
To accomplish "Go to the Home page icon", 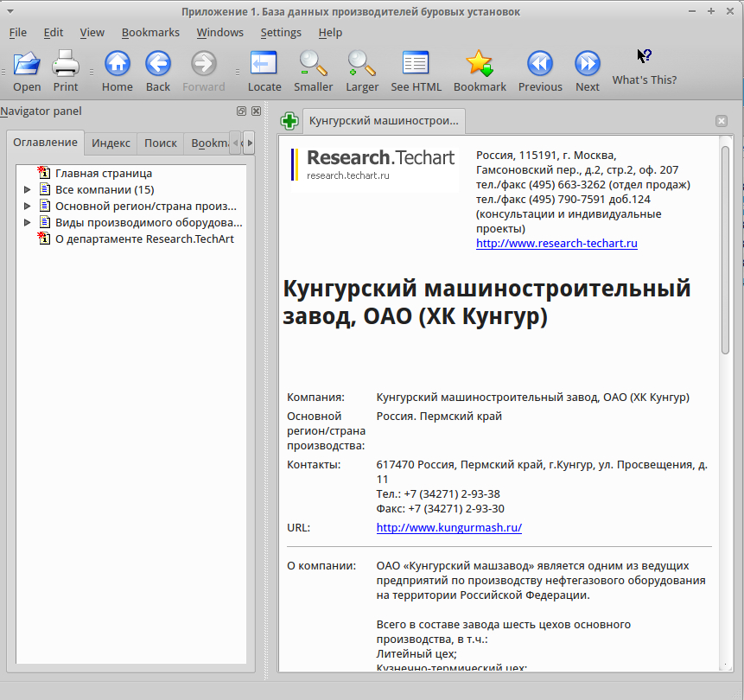I will 118,71.
